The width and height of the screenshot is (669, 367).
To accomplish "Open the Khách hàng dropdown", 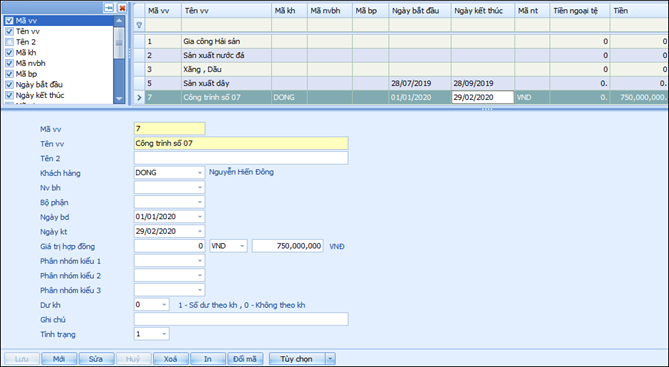I will click(200, 173).
